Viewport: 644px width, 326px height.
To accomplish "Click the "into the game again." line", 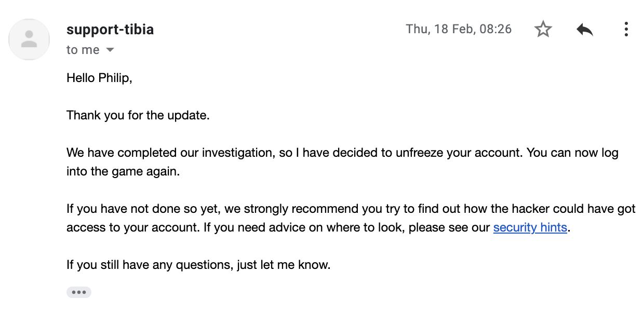I will pyautogui.click(x=123, y=171).
